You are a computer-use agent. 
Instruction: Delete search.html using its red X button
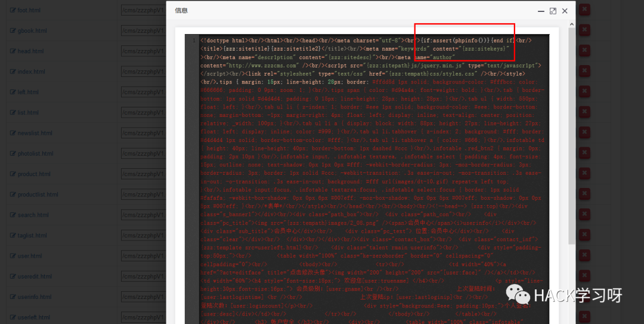pyautogui.click(x=584, y=215)
